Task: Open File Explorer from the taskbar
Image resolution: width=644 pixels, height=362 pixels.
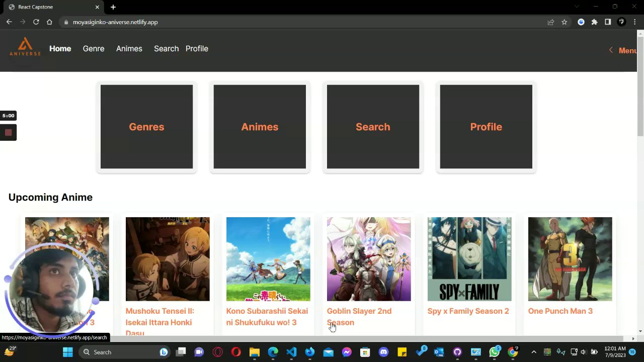Action: 255,352
